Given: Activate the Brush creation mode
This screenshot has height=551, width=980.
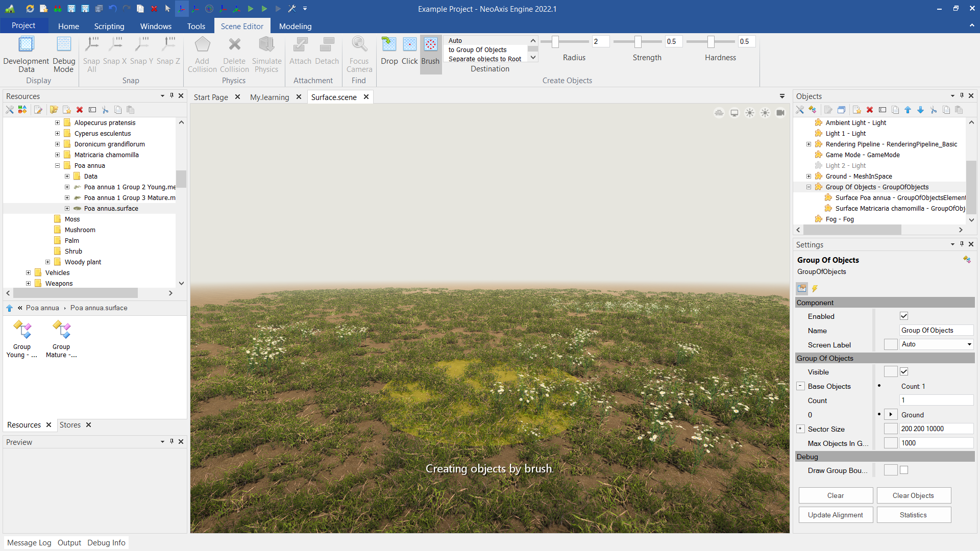Looking at the screenshot, I should click(430, 45).
